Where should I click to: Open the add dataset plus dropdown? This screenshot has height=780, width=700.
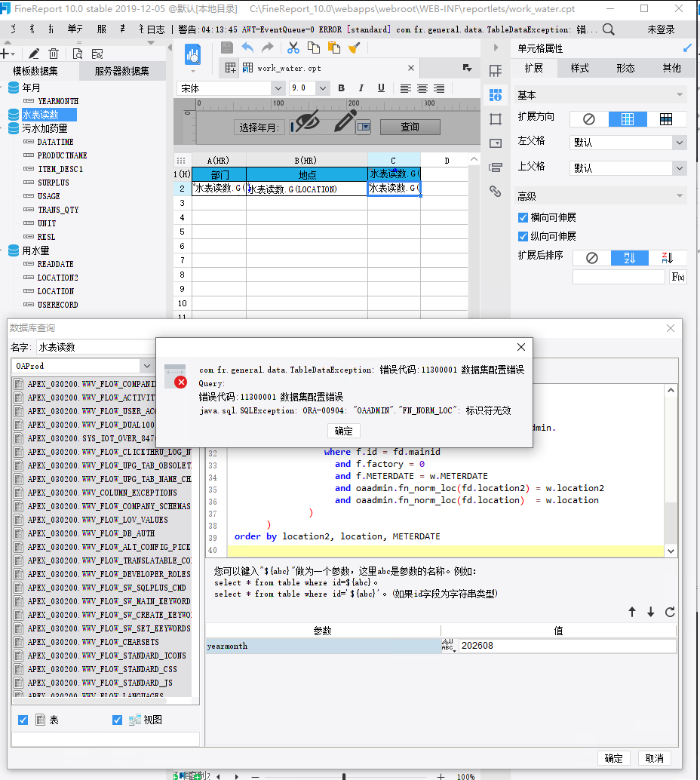8,54
